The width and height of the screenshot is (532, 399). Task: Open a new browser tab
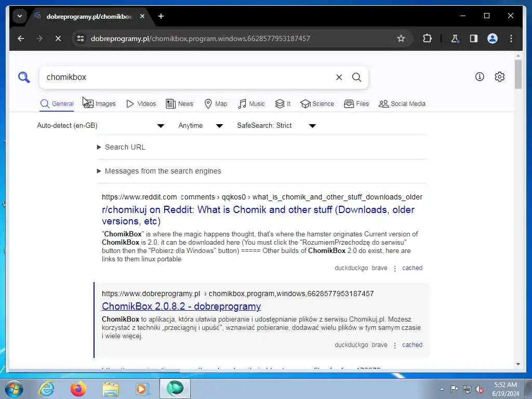[161, 16]
